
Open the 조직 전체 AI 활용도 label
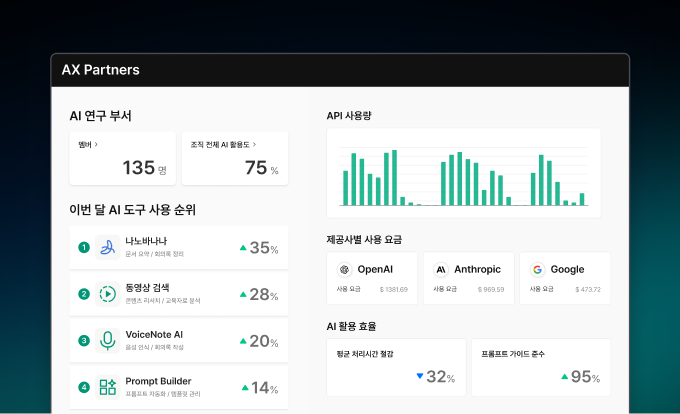(220, 145)
